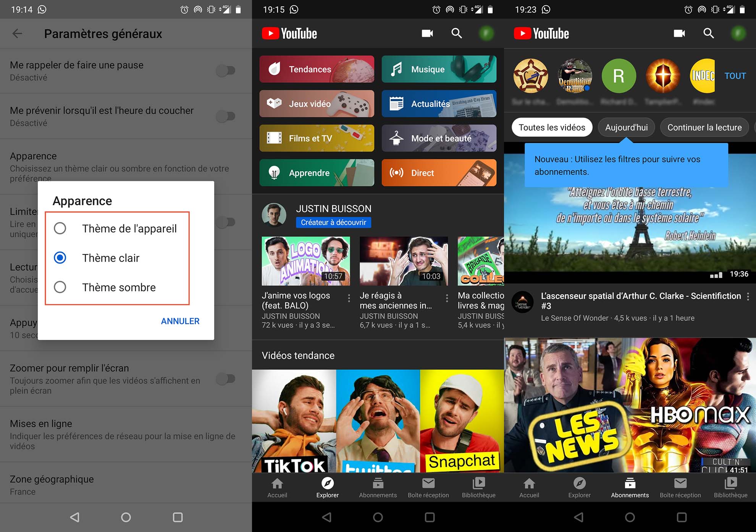Tap the search icon in middle YouTube screen
The image size is (756, 532).
tap(457, 34)
